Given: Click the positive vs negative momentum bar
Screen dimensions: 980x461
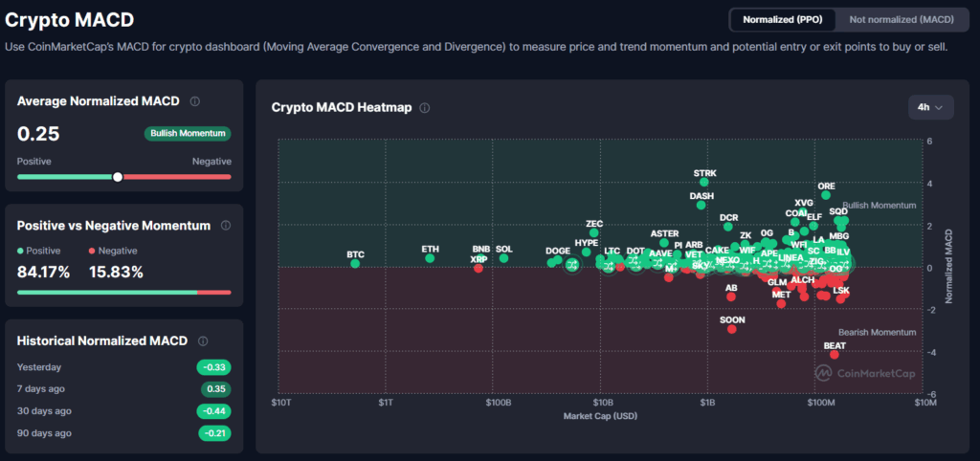Looking at the screenshot, I should coord(123,292).
